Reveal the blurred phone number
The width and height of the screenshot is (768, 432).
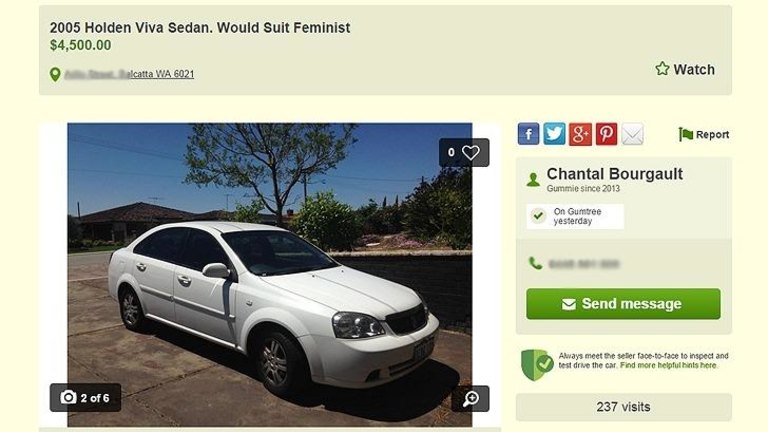(584, 264)
